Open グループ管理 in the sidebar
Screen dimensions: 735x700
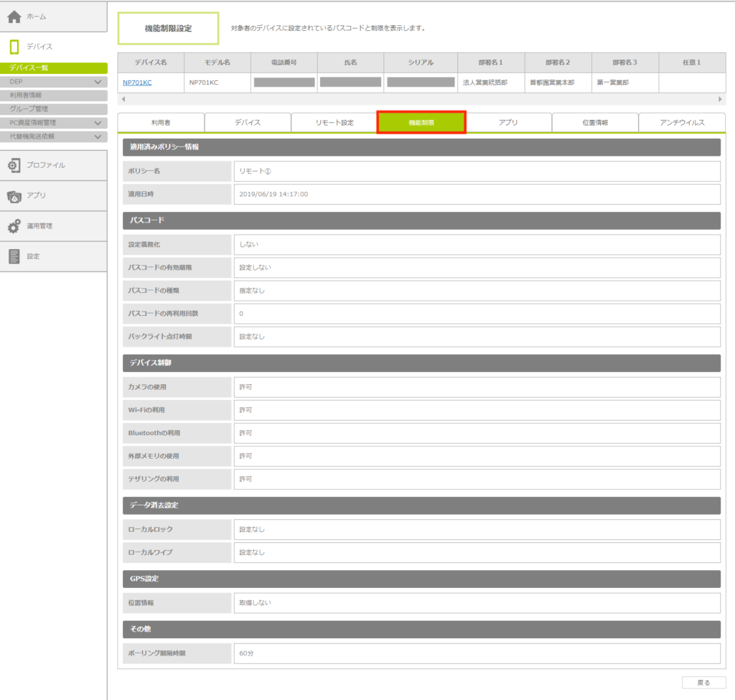29,109
